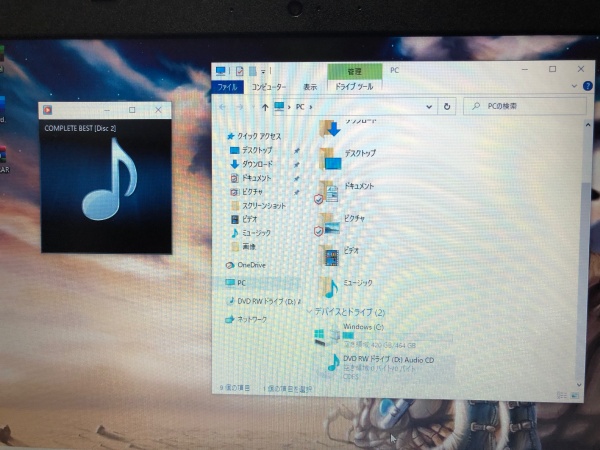Click the up-folder arrow in navigation bar
The image size is (600, 450).
click(265, 106)
